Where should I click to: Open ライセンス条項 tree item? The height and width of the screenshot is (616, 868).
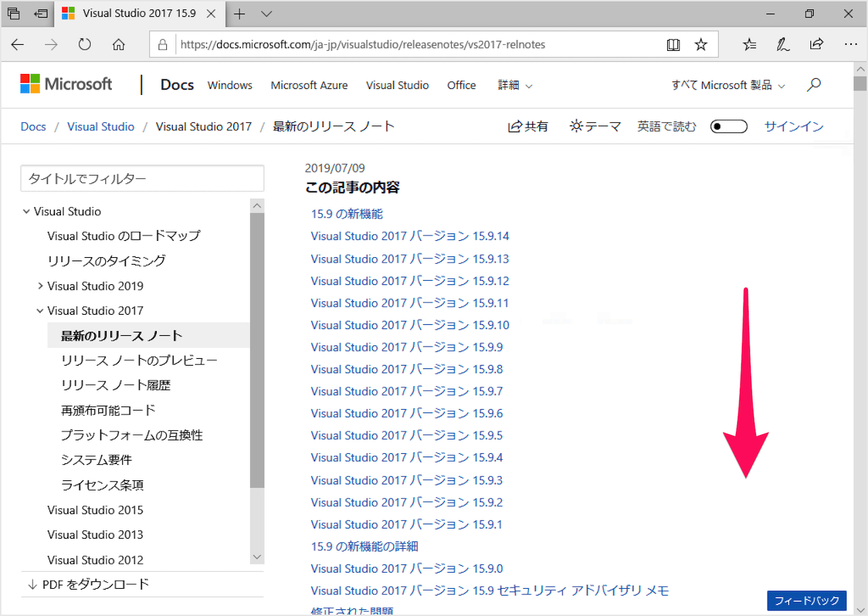pyautogui.click(x=102, y=485)
